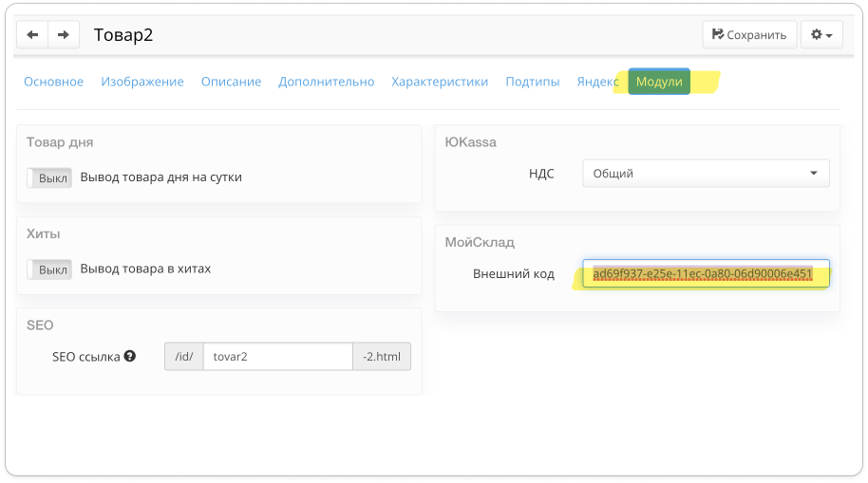868x483 pixels.
Task: Focus the Внешний код input field
Action: point(706,273)
